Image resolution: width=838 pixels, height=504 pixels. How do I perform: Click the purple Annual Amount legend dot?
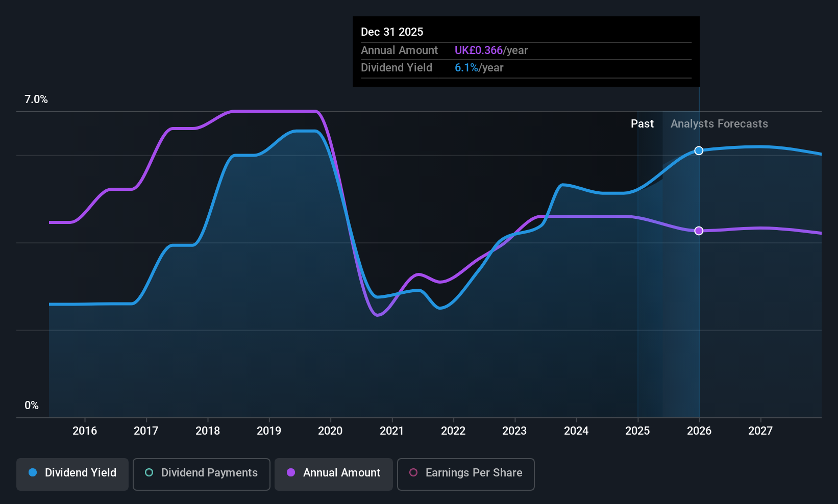pos(291,472)
